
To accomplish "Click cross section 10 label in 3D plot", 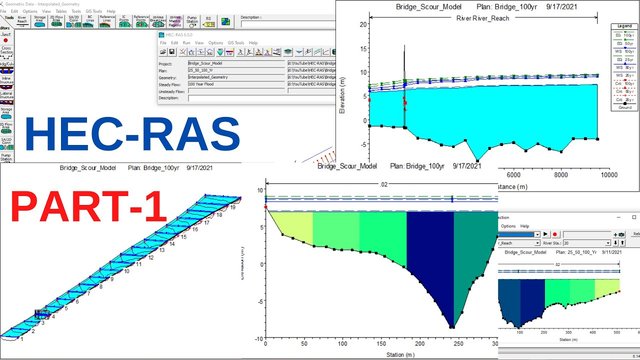I will pos(127,271).
